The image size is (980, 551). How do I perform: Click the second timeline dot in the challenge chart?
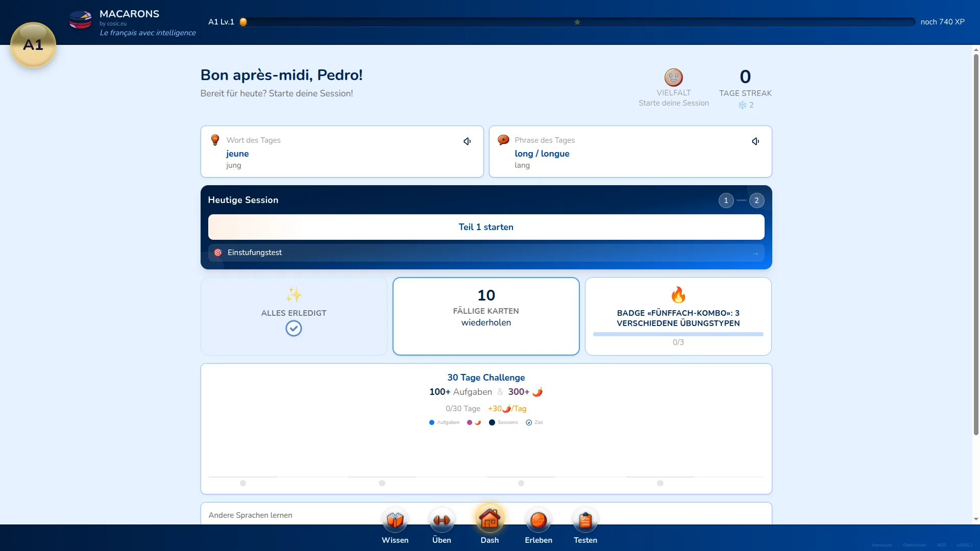[x=382, y=483]
